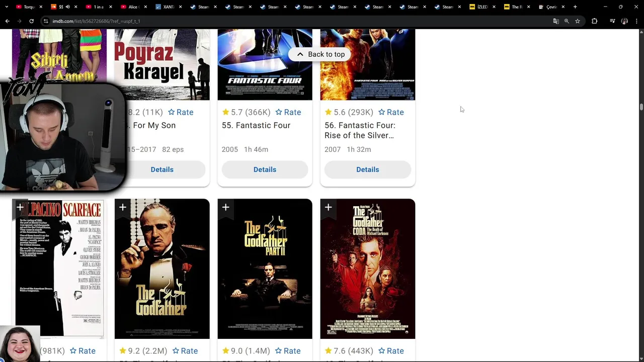Click the '2007 1h 32m' runtime text
Viewport: 644px width, 362px height.
[x=348, y=149]
